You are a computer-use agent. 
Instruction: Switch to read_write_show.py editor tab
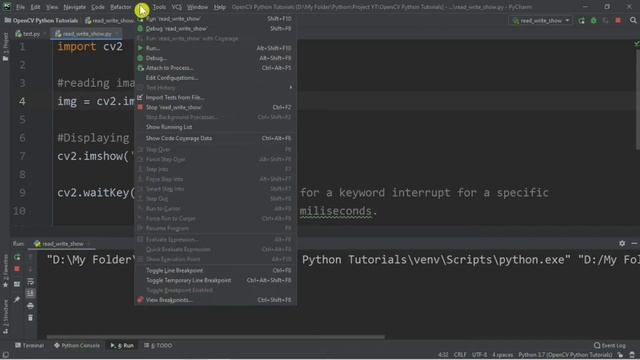tap(87, 34)
